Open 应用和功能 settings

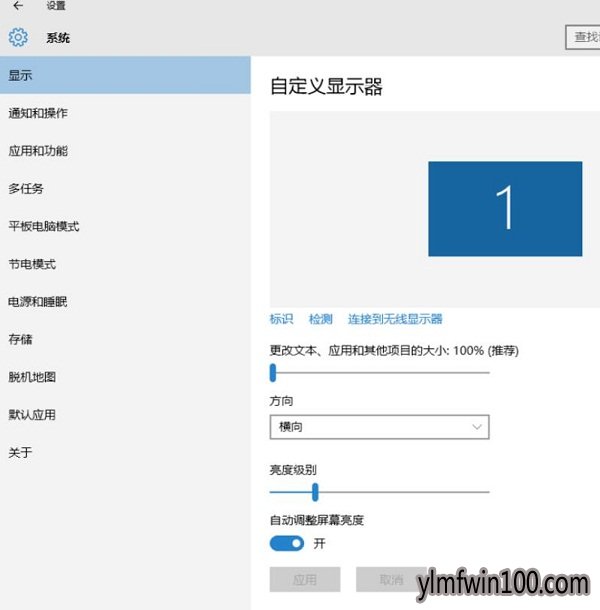[x=125, y=151]
